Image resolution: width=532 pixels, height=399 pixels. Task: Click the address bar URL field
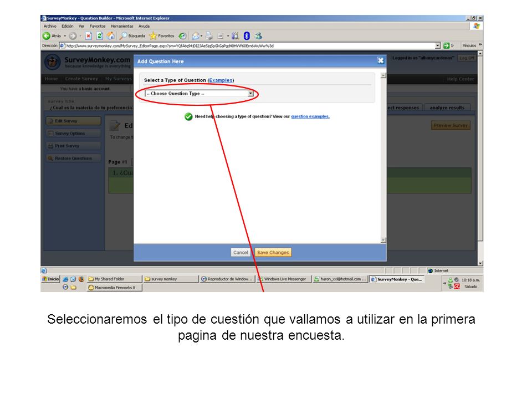pyautogui.click(x=249, y=45)
